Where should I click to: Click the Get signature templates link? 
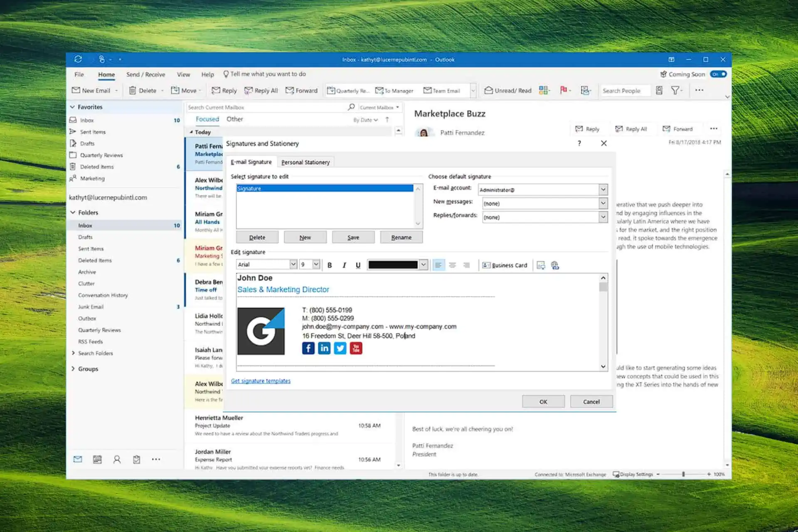[260, 381]
